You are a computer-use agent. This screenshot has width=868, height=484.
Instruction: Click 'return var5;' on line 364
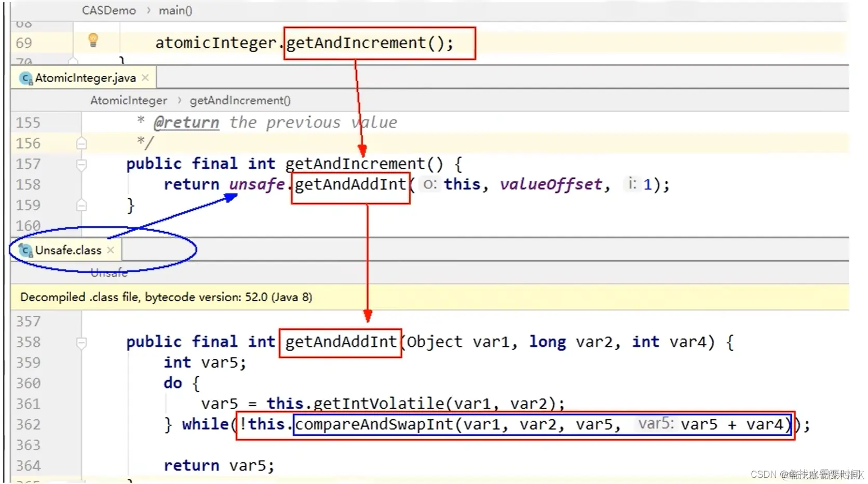219,465
